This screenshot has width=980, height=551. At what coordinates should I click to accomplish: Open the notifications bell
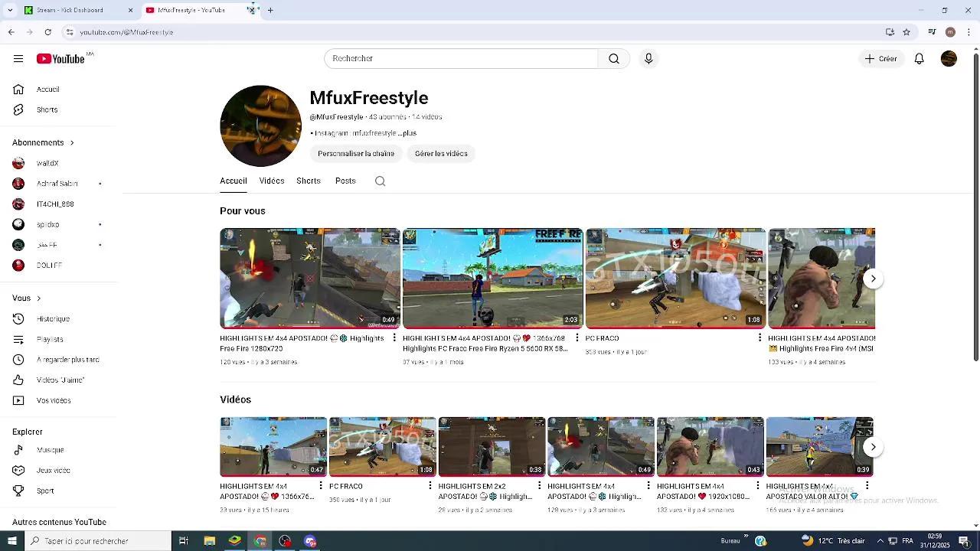920,59
